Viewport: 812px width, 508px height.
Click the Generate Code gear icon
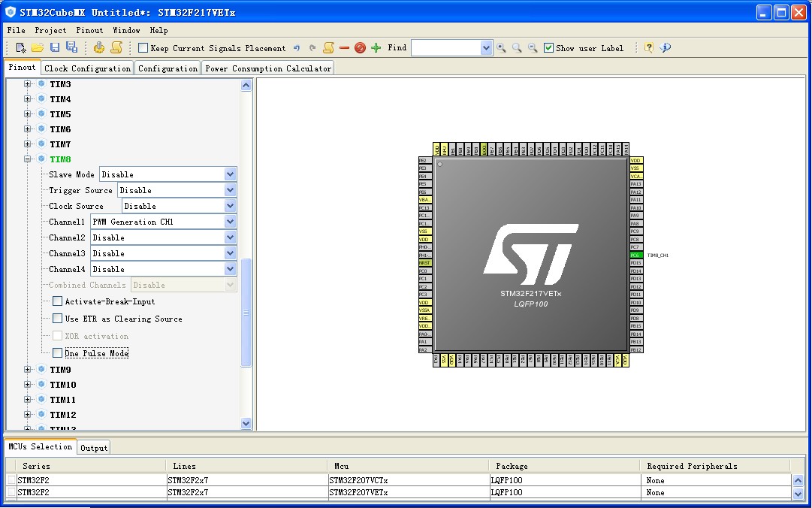(x=99, y=47)
